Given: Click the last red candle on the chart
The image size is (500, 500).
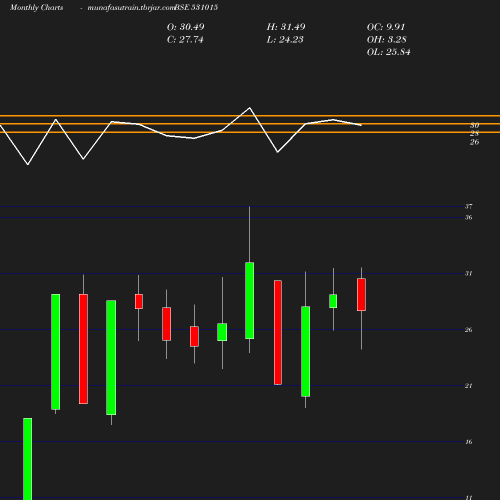Looking at the screenshot, I should 361,295.
